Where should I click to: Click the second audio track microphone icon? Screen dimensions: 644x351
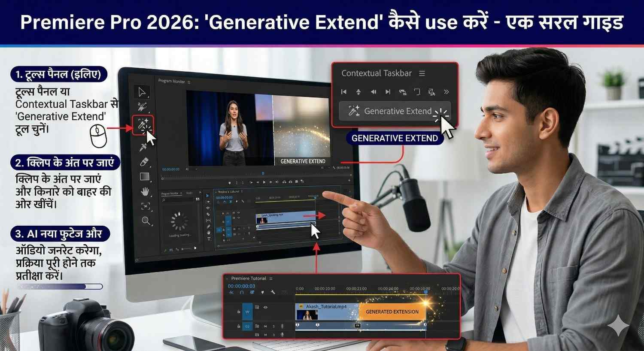282,335
